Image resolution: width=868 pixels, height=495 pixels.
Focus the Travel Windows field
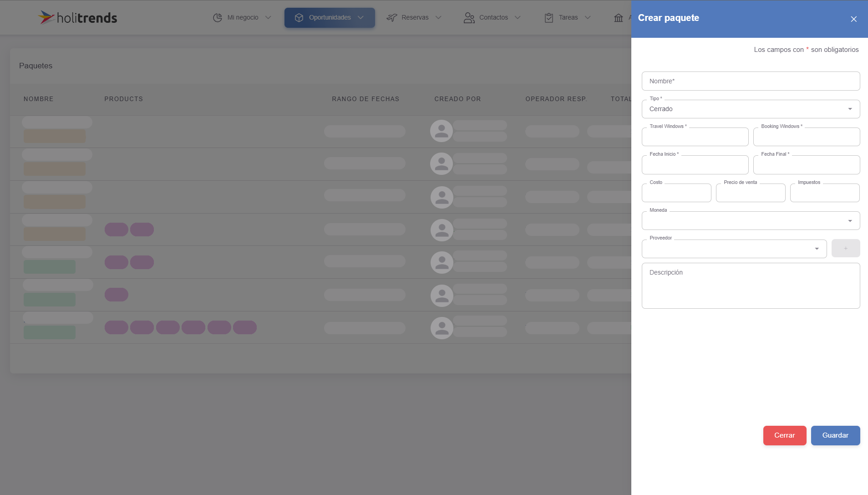695,137
